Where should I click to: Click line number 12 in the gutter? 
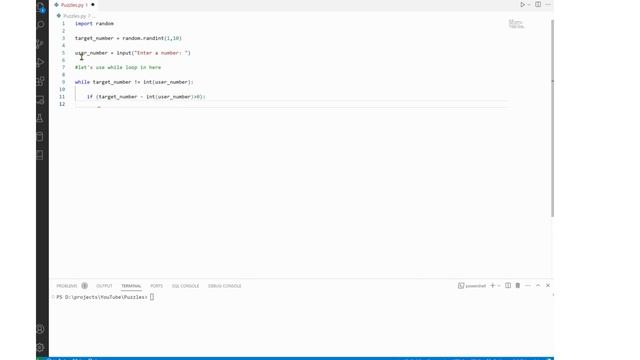coord(62,104)
